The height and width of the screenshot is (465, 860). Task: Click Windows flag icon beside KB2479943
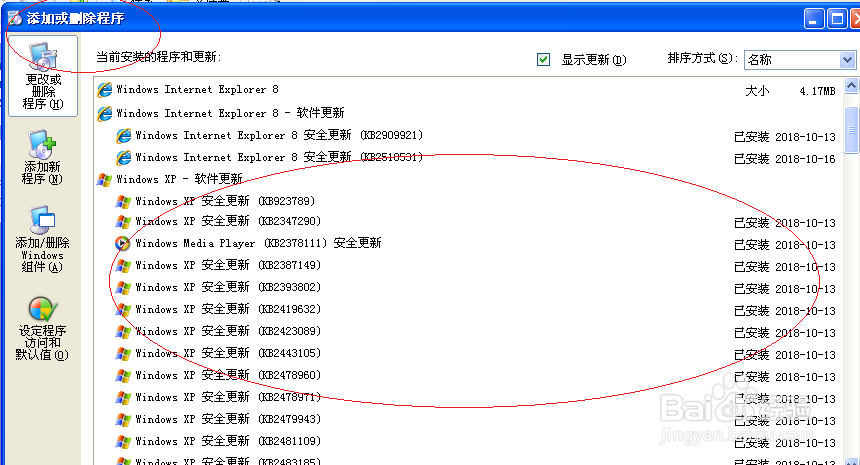pyautogui.click(x=123, y=419)
